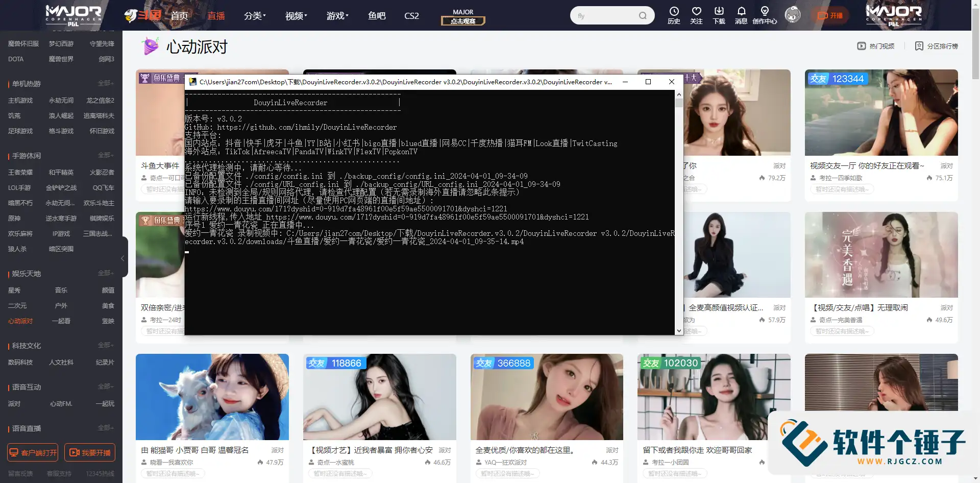The height and width of the screenshot is (483, 980).
Task: Expand 全部 next to 单机热游
Action: pyautogui.click(x=106, y=83)
